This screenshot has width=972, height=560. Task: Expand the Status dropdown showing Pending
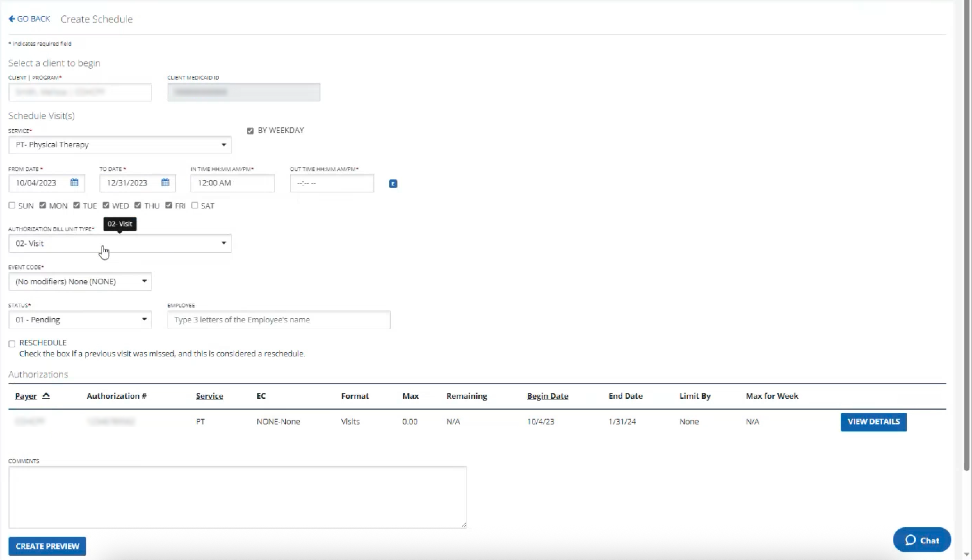pyautogui.click(x=80, y=320)
